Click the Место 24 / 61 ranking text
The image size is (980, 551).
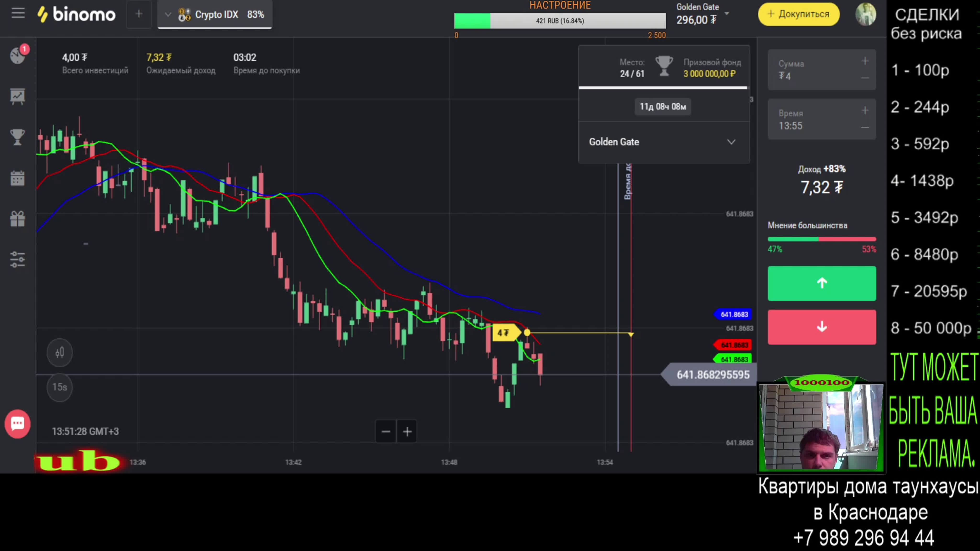(632, 68)
